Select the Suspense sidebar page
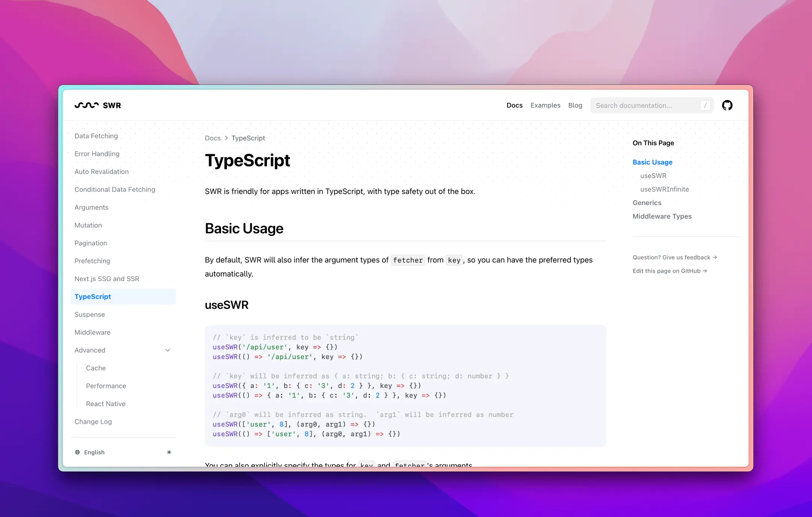The image size is (812, 517). pyautogui.click(x=89, y=314)
